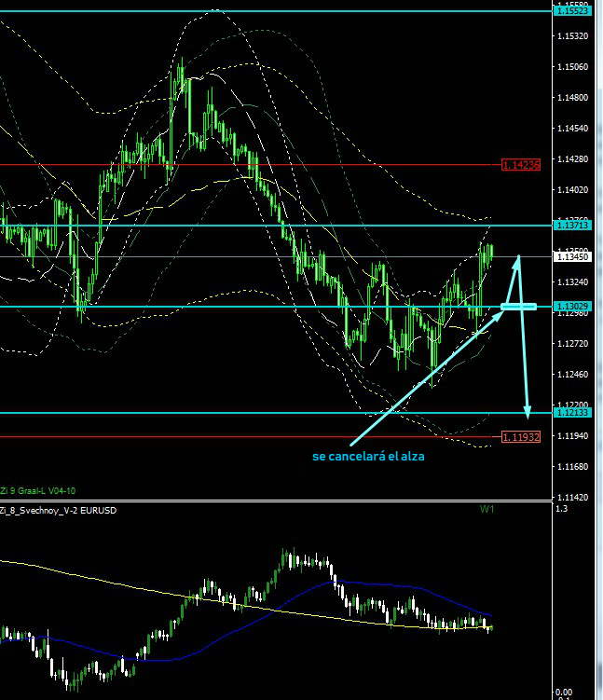
Task: Select the cyan 1.12133 price label
Action: point(570,412)
